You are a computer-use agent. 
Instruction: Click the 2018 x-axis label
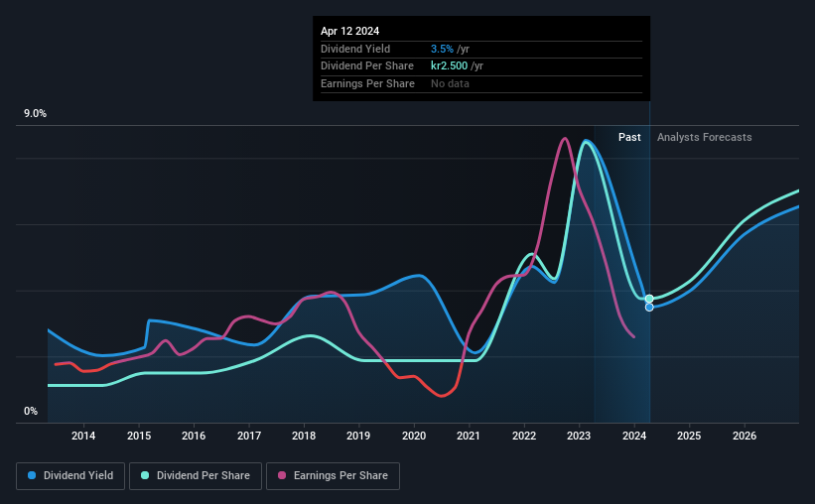pos(304,436)
